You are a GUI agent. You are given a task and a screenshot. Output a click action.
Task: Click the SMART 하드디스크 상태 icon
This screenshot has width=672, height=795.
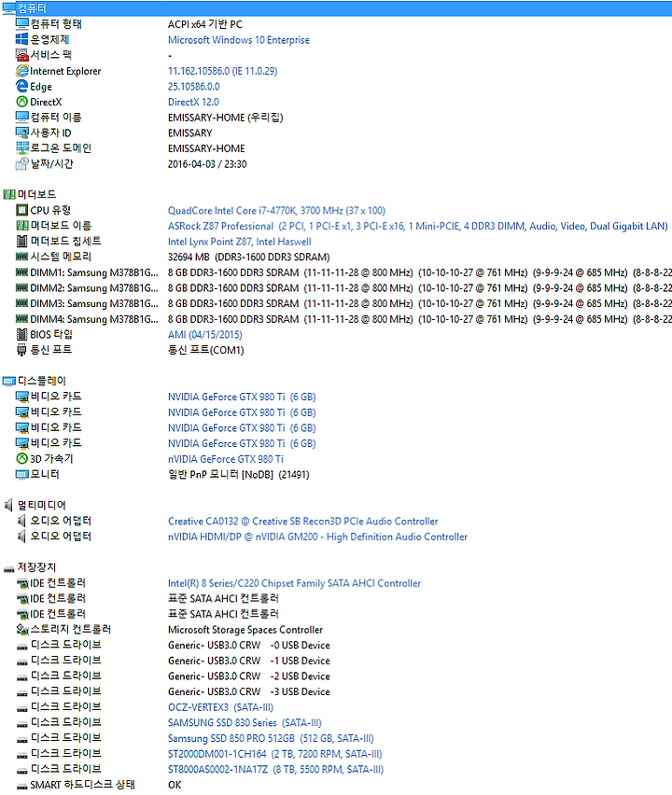point(21,786)
